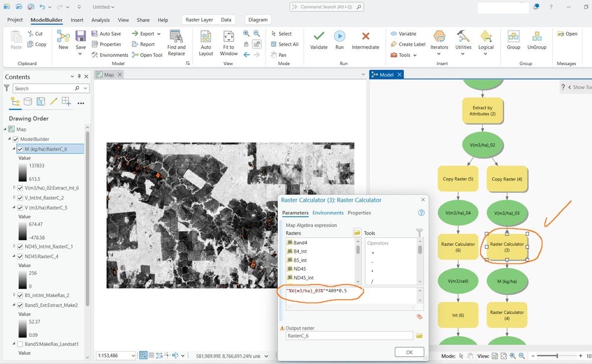Open the Iterators menu icon
Viewport: 592px width, 364px height.
click(439, 37)
